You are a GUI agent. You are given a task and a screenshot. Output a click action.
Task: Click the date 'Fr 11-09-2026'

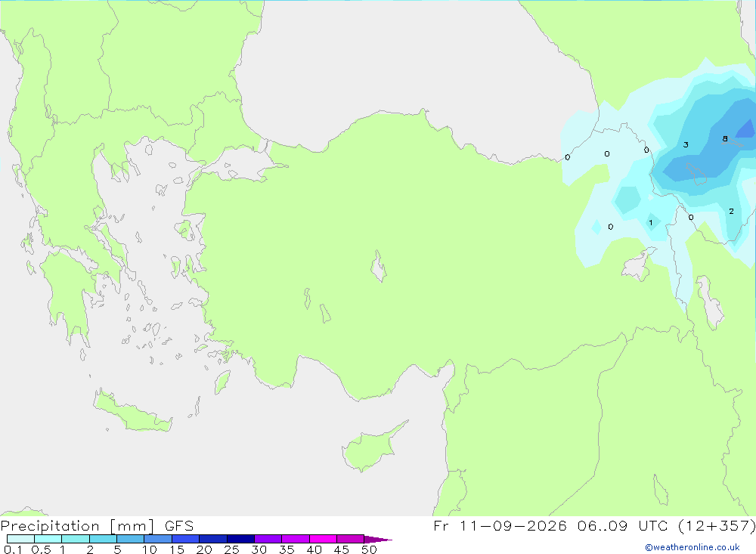point(500,525)
